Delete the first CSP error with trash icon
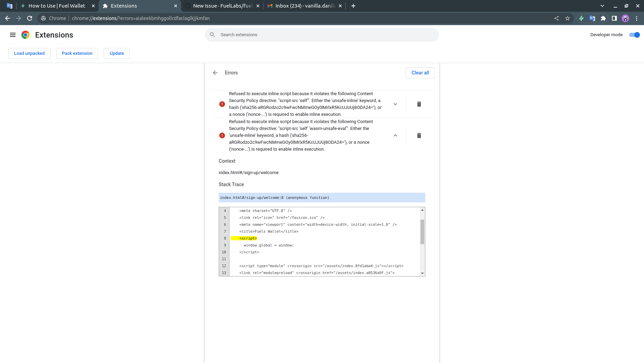The height and width of the screenshot is (363, 644). (x=419, y=104)
